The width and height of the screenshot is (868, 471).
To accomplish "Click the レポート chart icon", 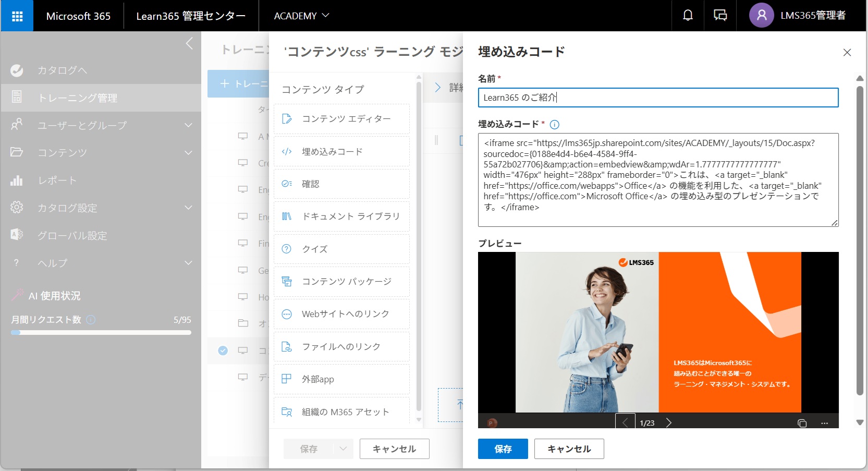I will click(17, 180).
